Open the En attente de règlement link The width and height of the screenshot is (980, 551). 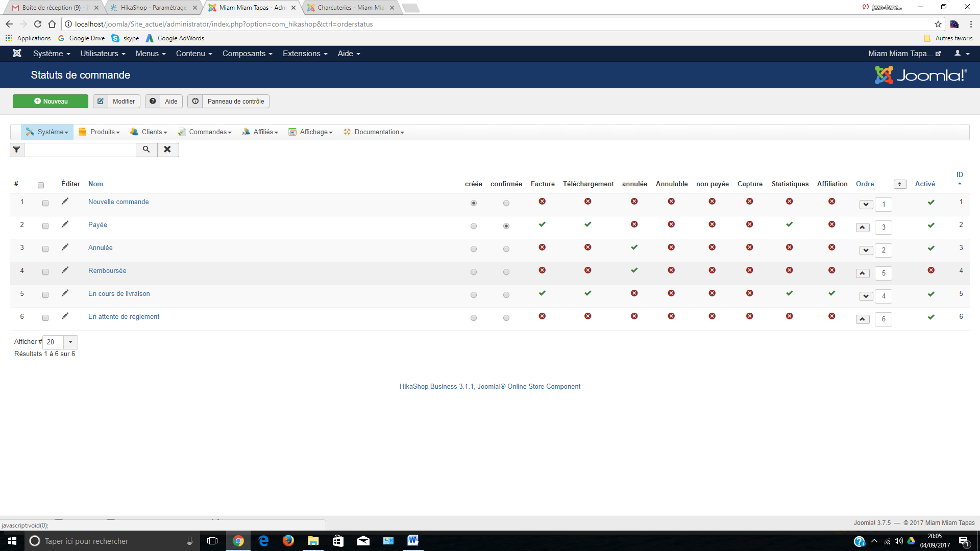point(124,317)
